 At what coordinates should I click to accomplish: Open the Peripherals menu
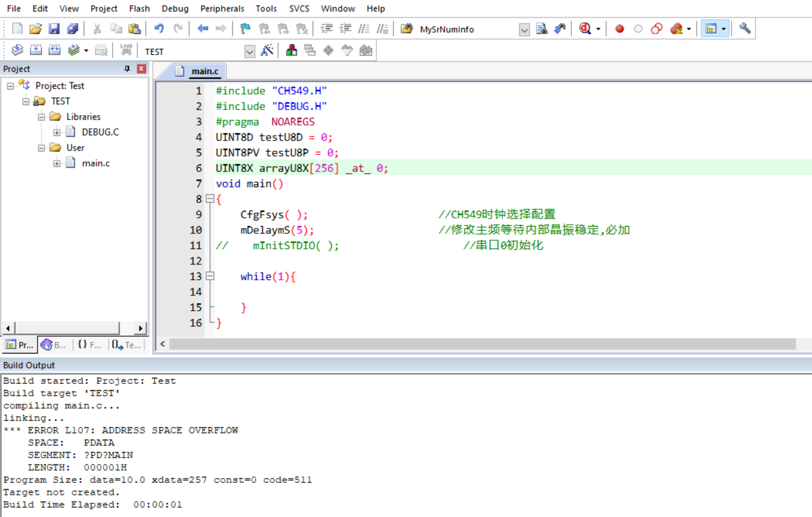coord(222,8)
